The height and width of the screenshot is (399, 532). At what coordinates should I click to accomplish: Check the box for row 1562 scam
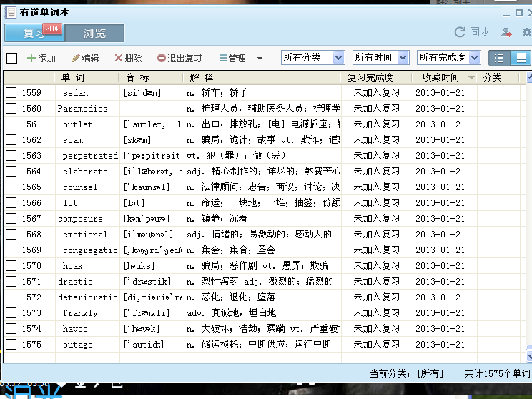[11, 139]
